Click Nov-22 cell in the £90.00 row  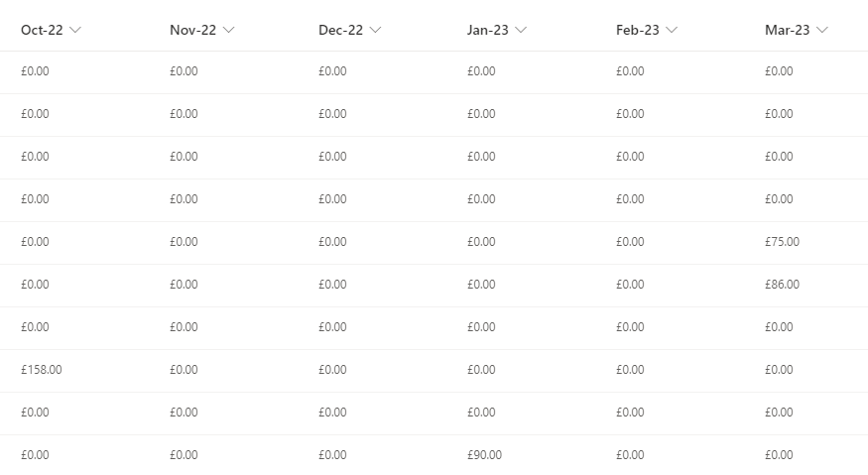click(184, 455)
